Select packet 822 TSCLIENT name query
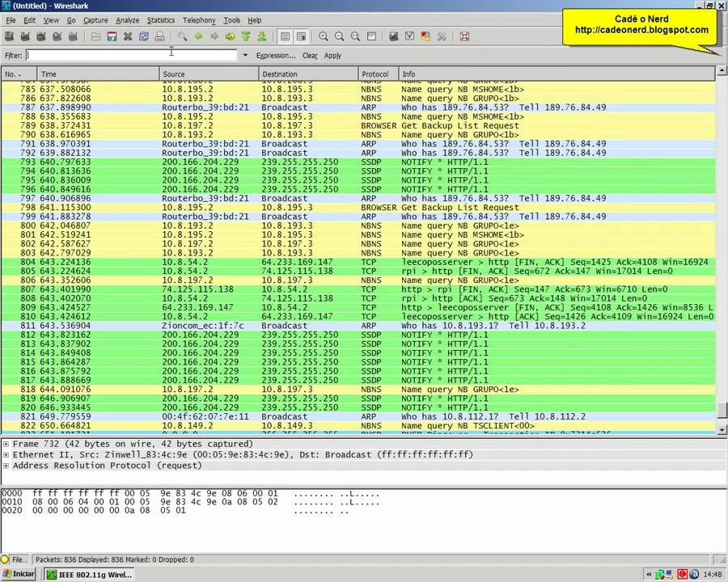 tap(358, 426)
